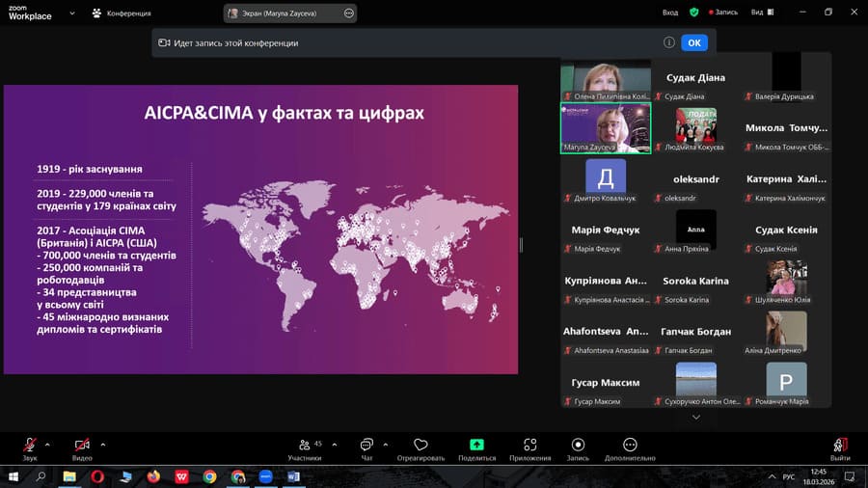868x488 pixels.
Task: Click the Отреагировать reactions heart icon
Action: tap(420, 445)
